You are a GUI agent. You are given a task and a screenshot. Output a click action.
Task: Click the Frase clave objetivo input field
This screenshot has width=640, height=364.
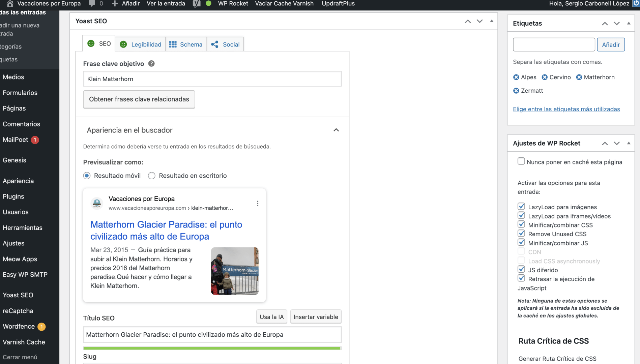(212, 79)
